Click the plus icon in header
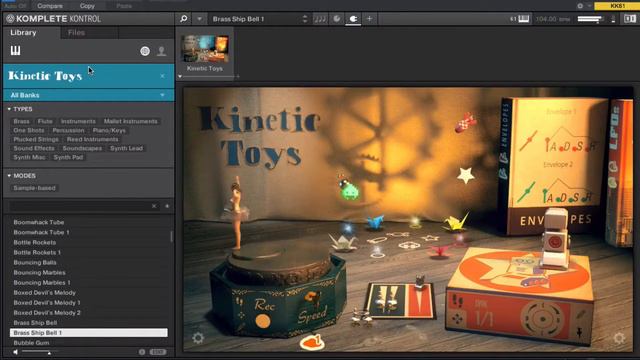640x360 pixels. pyautogui.click(x=369, y=19)
